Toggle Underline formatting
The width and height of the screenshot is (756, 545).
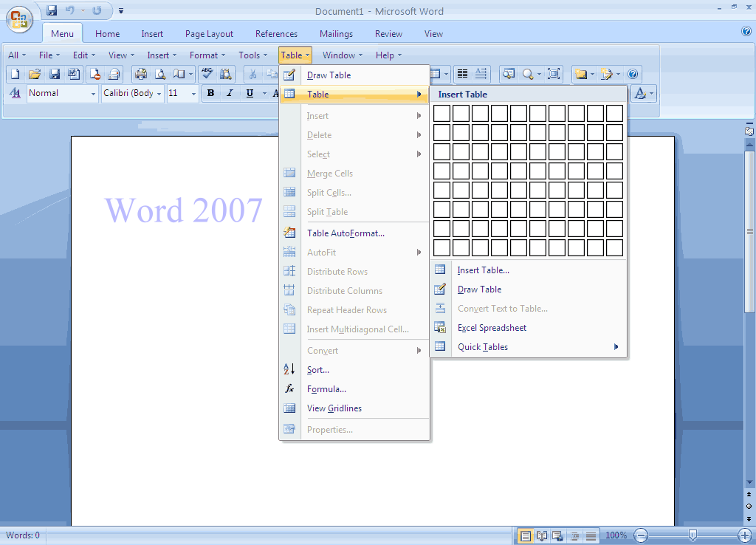pyautogui.click(x=250, y=93)
